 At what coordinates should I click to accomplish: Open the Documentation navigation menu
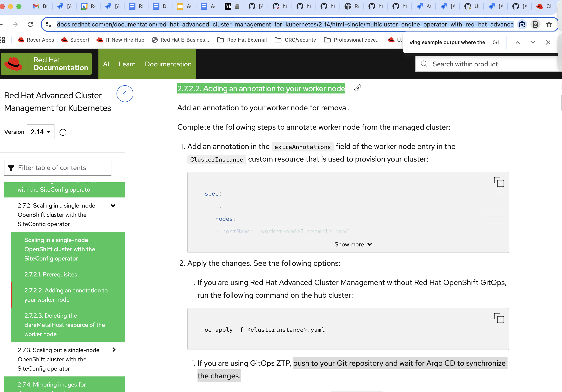click(168, 64)
